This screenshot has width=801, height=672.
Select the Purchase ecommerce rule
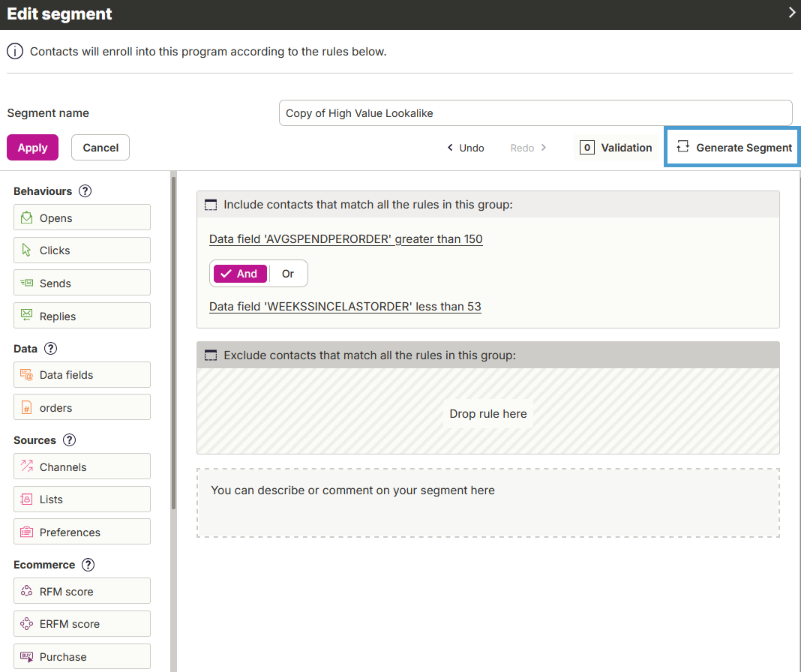(82, 656)
